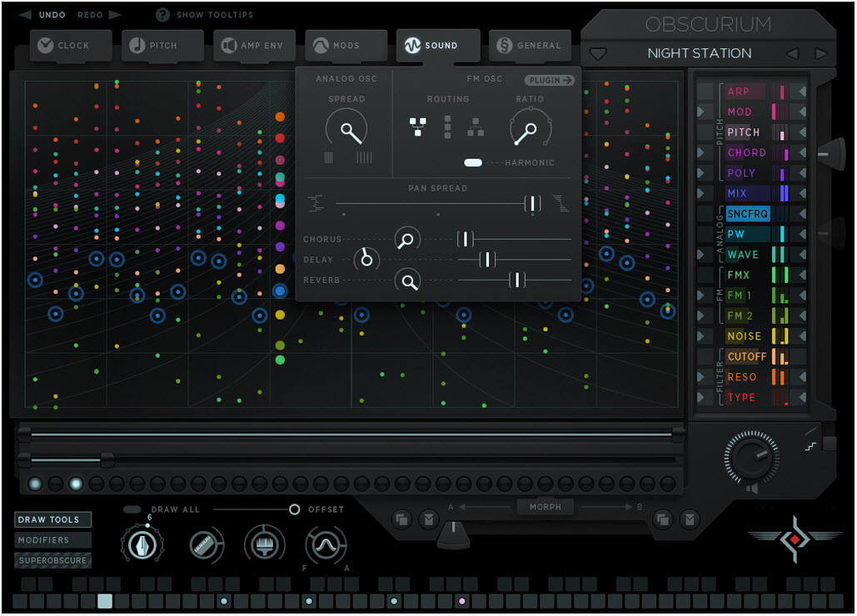Click the copy icon for morph slot B
This screenshot has width=857, height=616.
(x=662, y=519)
